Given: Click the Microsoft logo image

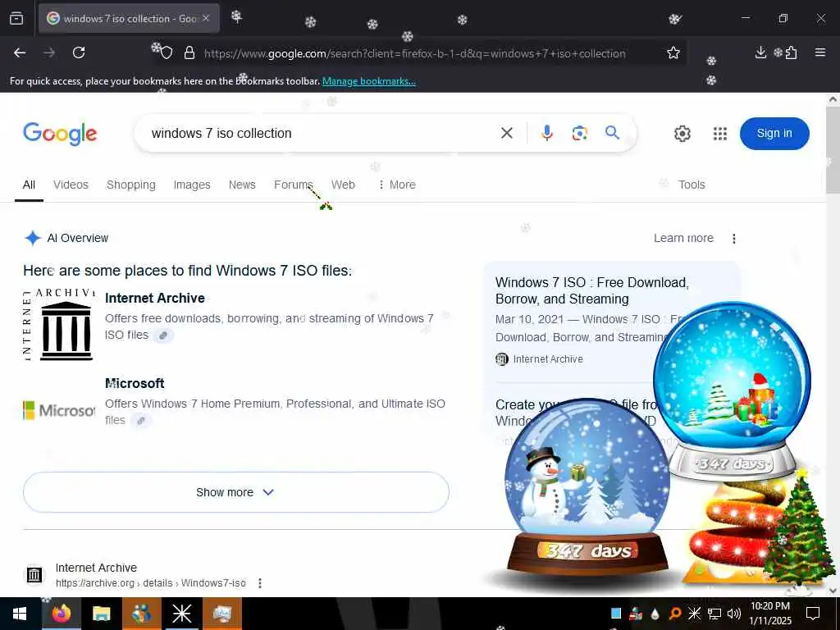Looking at the screenshot, I should point(59,411).
